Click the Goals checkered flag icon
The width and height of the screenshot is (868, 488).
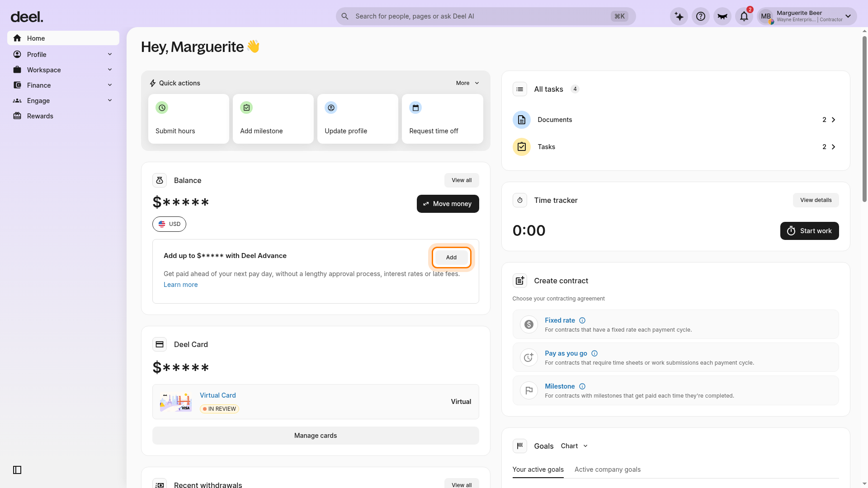520,446
